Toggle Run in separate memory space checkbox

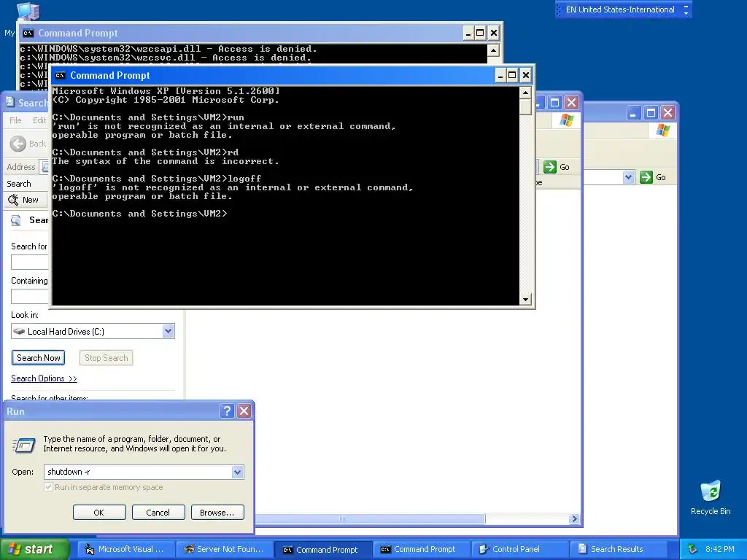click(x=49, y=487)
